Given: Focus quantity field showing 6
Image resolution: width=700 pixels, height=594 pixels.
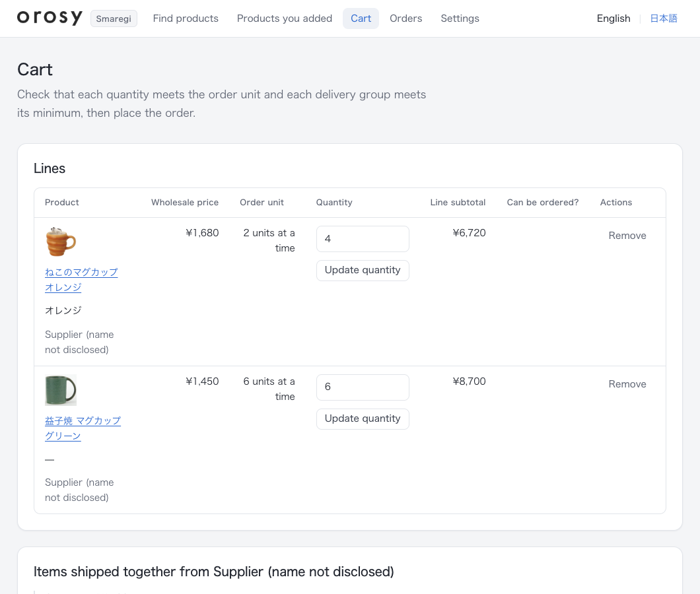Looking at the screenshot, I should (363, 387).
